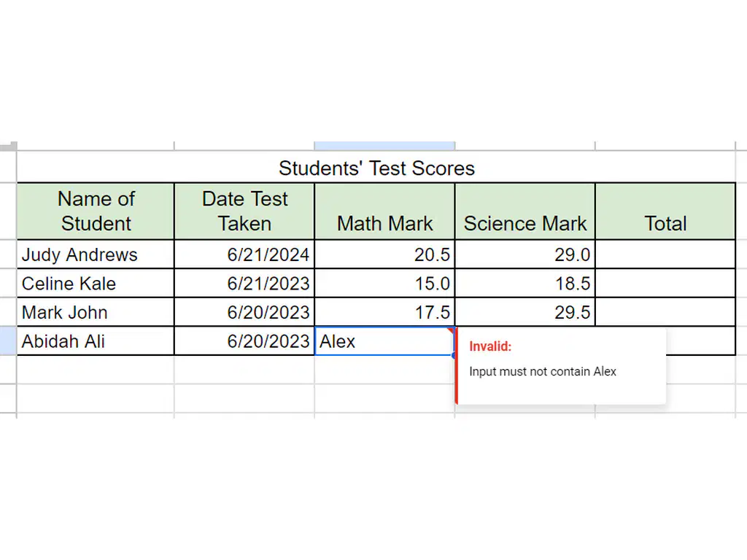Click the Judy Andrews name cell
The height and width of the screenshot is (560, 747).
(96, 254)
